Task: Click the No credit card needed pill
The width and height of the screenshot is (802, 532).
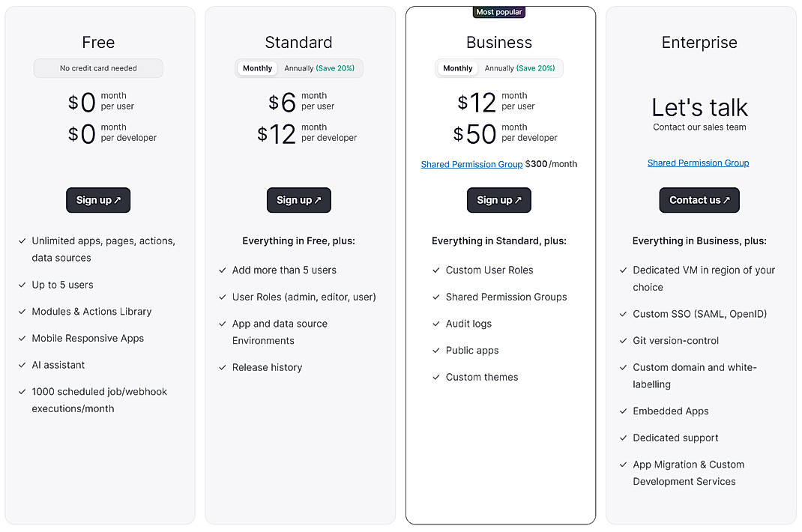Action: [x=98, y=68]
